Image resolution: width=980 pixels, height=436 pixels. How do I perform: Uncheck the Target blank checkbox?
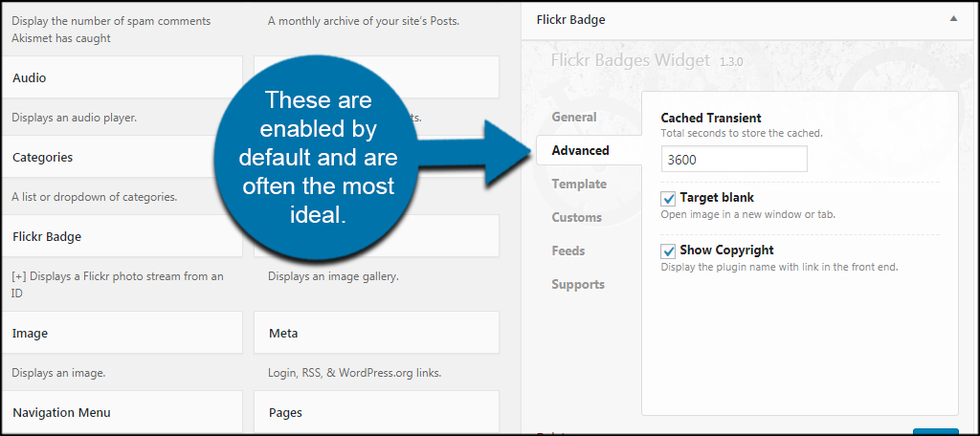pos(669,199)
